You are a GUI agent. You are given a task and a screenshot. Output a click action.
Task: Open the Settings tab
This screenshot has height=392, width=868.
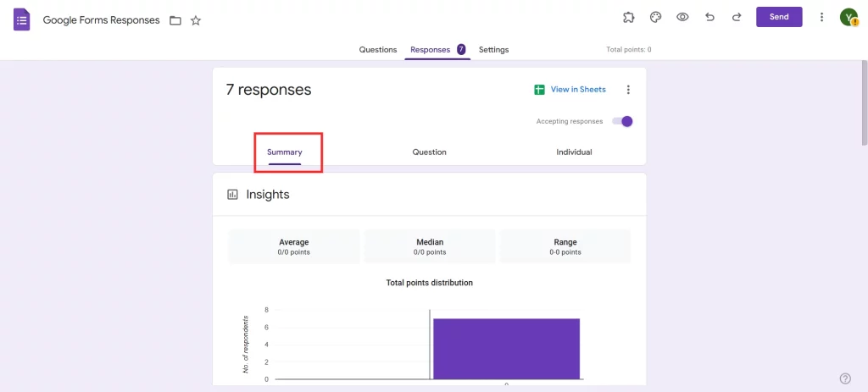pos(494,50)
